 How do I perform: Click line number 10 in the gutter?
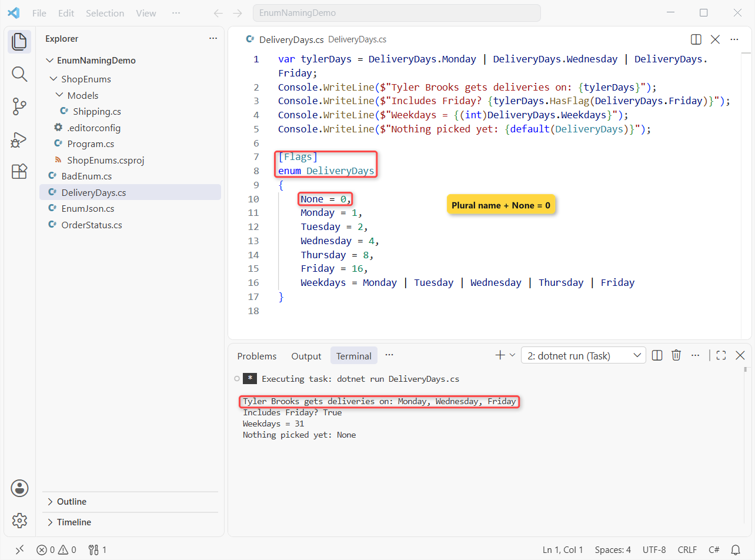pos(253,199)
